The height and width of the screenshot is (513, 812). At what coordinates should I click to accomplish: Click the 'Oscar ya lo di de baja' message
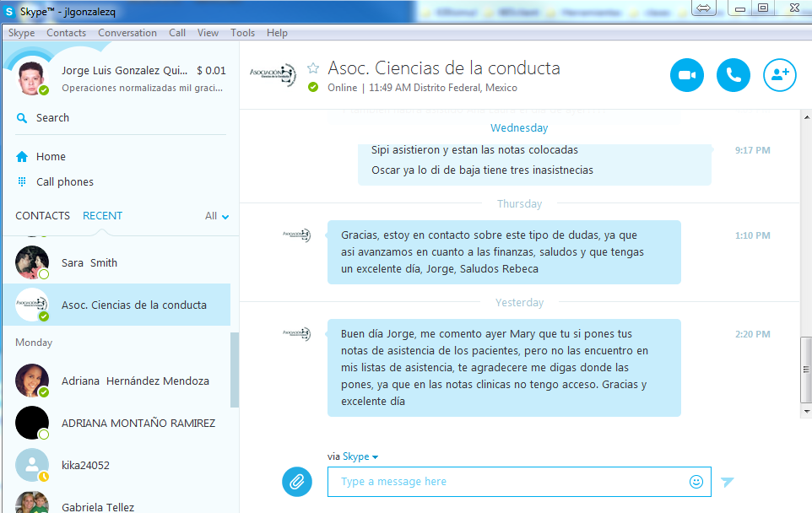pyautogui.click(x=482, y=170)
